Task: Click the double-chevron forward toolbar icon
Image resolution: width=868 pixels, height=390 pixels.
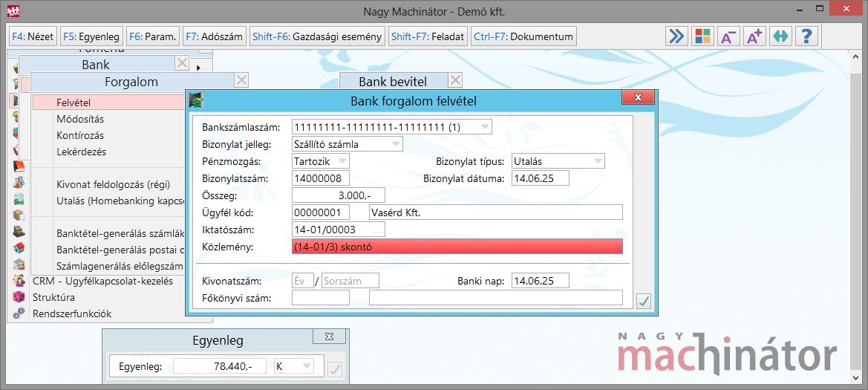Action: 676,36
